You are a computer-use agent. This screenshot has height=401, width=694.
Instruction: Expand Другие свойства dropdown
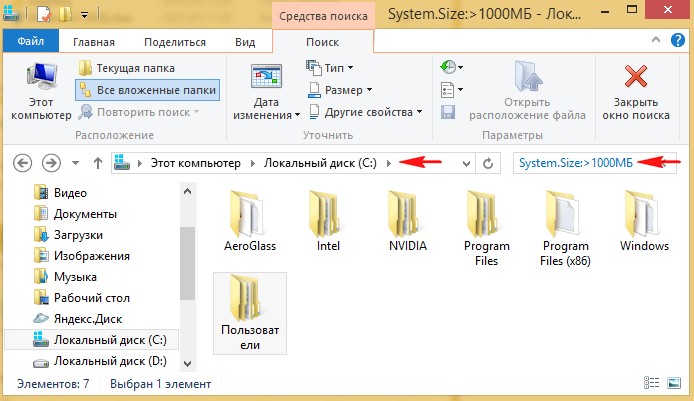[364, 111]
